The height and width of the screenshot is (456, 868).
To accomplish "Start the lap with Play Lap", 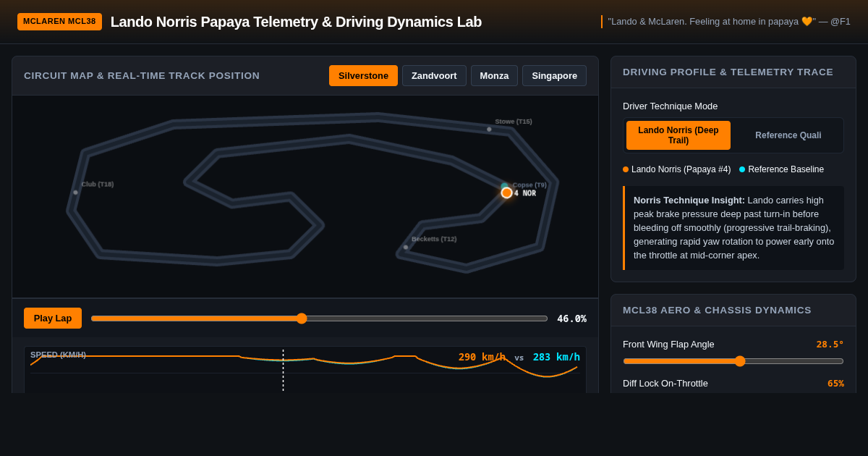I will click(53, 318).
